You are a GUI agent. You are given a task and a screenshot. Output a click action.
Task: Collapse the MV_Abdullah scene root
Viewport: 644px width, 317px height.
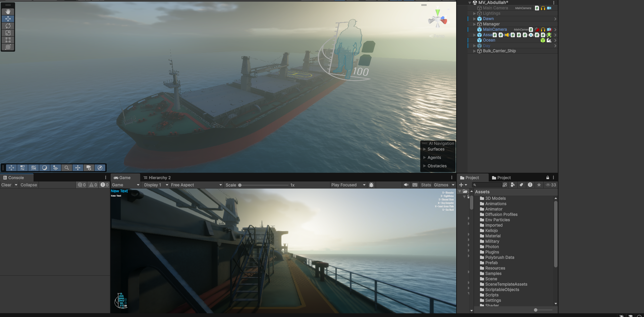tap(470, 3)
